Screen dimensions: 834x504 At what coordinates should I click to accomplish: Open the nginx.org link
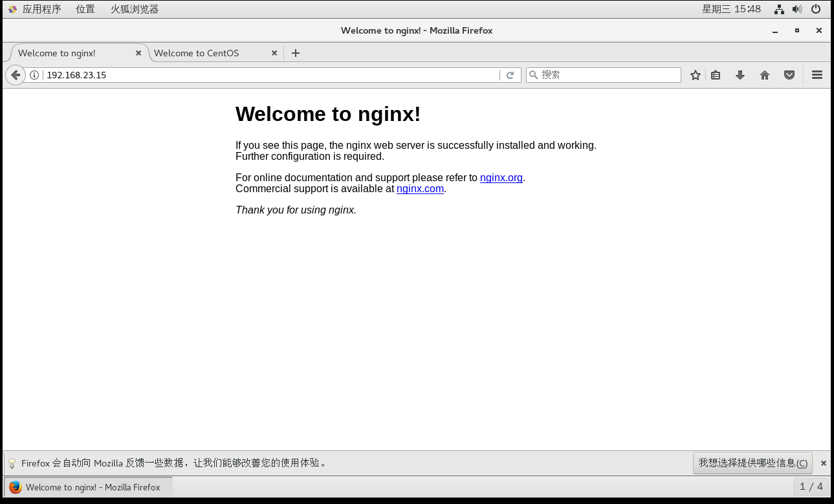(501, 178)
